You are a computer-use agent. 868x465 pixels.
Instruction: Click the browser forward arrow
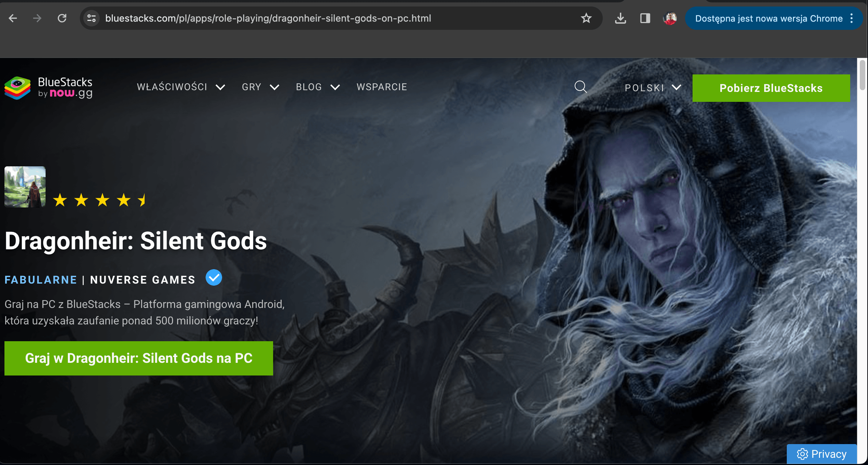[x=37, y=18]
